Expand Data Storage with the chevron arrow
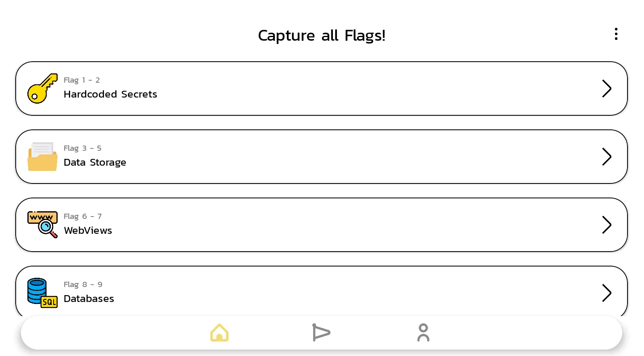This screenshot has height=356, width=644. click(607, 156)
